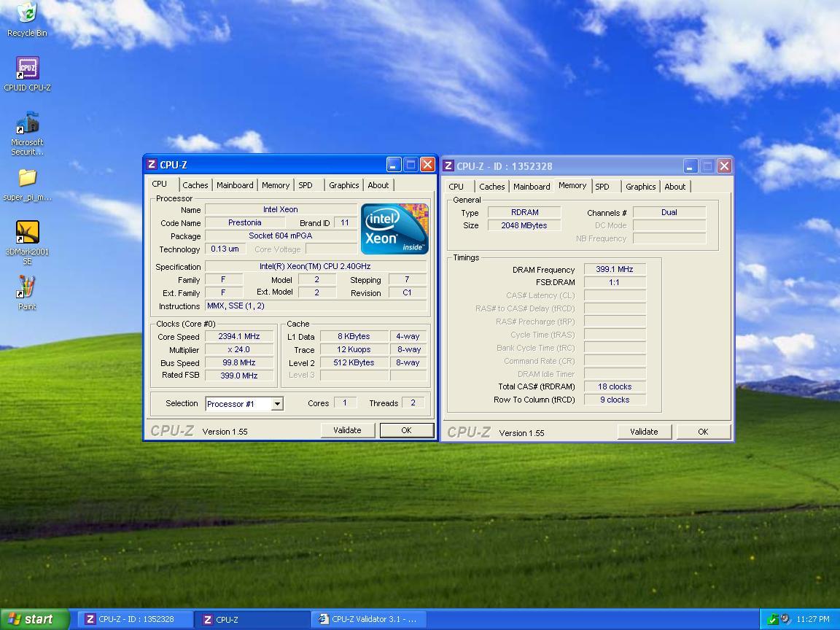
Task: Open Mainboard tab in left CPU-Z window
Action: click(x=235, y=185)
